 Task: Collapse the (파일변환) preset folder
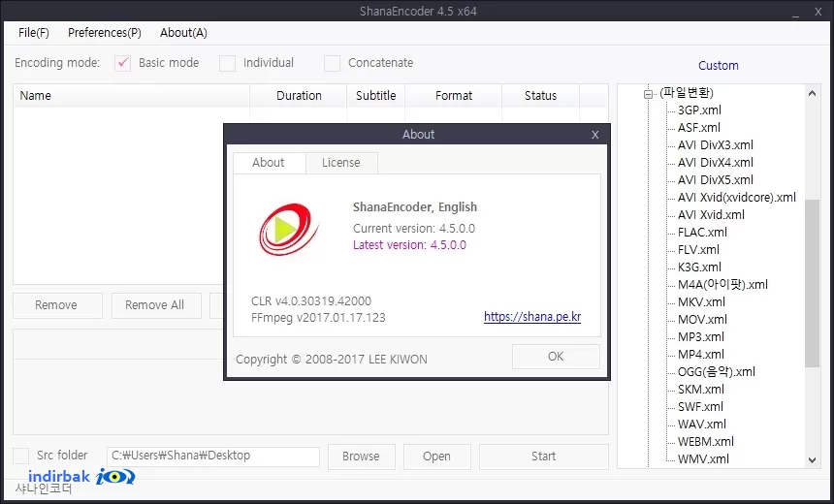648,94
